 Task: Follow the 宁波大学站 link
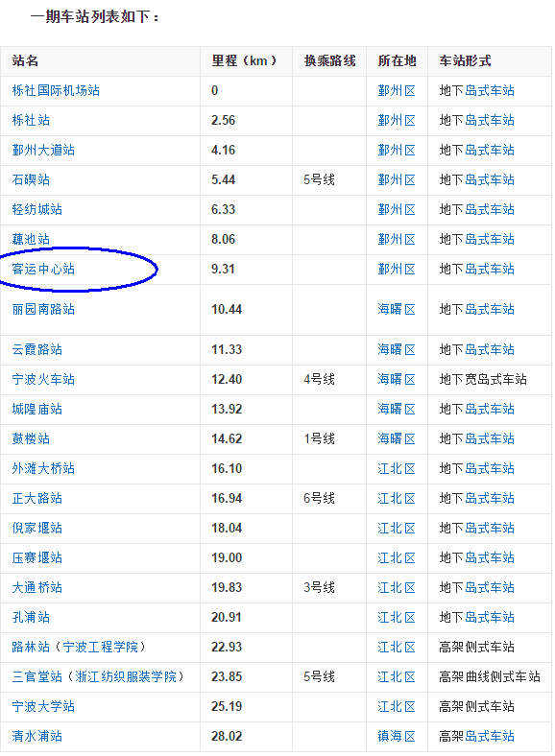[x=43, y=707]
